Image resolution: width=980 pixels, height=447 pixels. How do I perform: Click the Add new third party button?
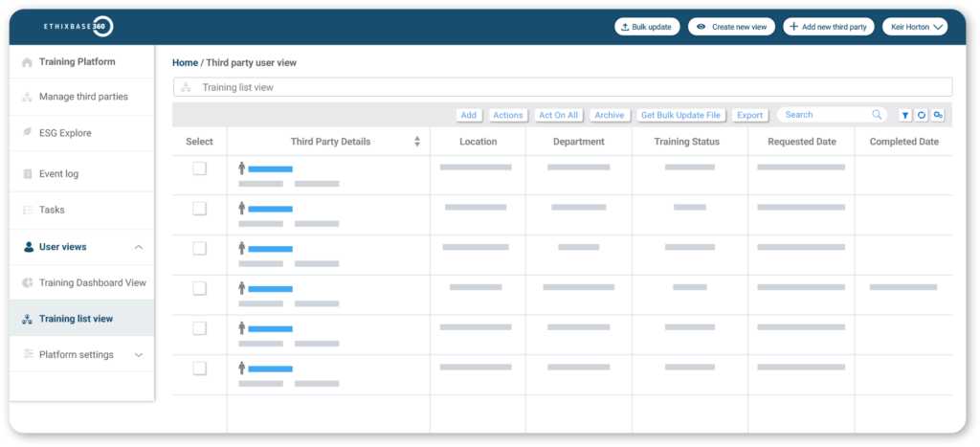coord(828,27)
